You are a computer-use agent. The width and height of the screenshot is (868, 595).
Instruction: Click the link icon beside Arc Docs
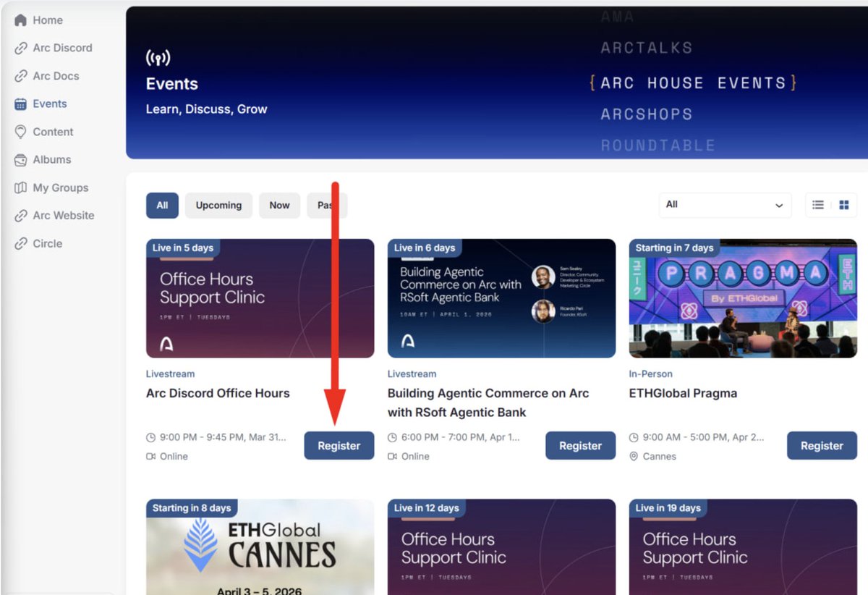(20, 76)
